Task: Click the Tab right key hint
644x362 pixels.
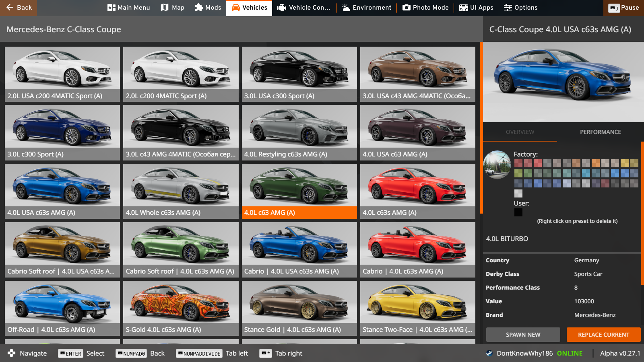Action: coord(281,354)
